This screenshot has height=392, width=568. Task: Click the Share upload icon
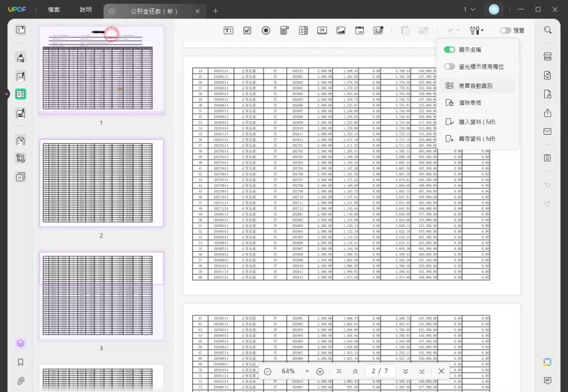(547, 113)
